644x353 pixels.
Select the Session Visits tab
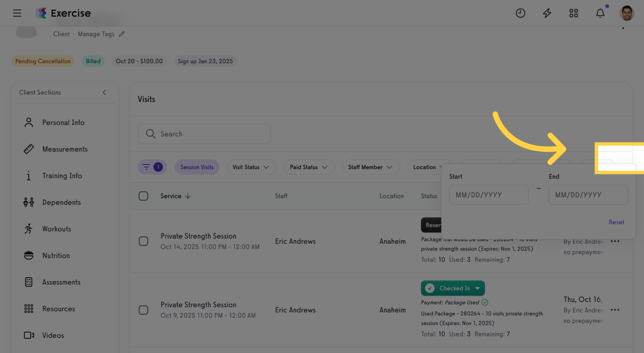(x=197, y=167)
